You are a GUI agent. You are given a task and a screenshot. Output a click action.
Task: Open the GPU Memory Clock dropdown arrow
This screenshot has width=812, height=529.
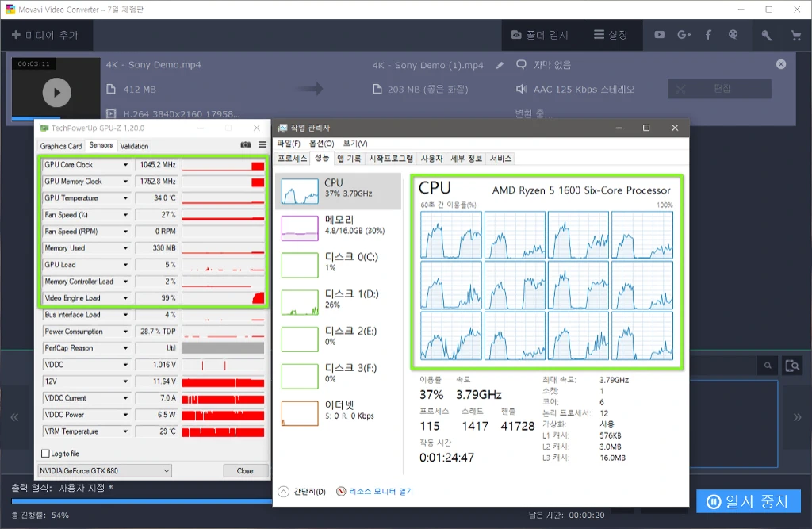point(125,182)
